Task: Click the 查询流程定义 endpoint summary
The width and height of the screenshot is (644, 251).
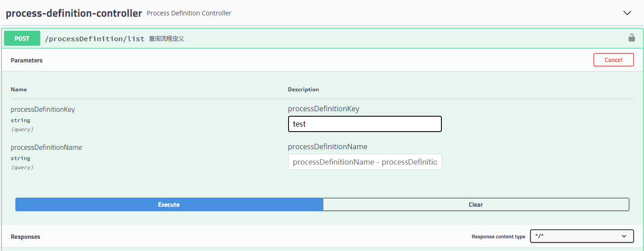Action: [x=166, y=39]
